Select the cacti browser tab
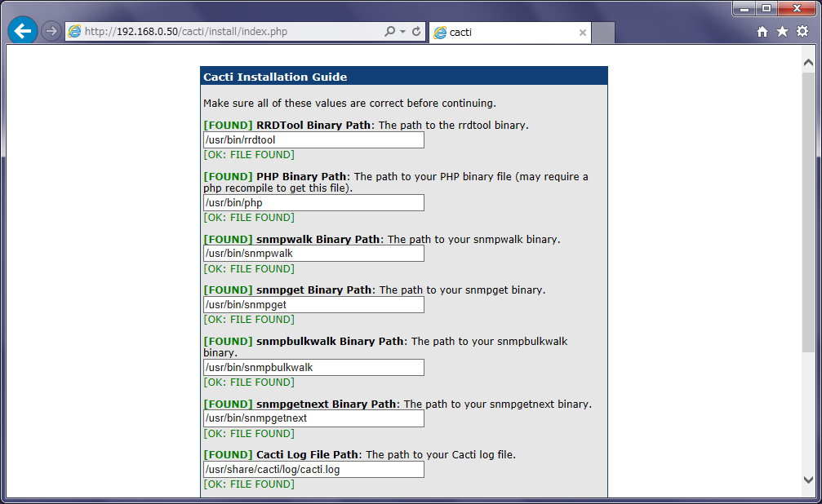 pyautogui.click(x=509, y=32)
